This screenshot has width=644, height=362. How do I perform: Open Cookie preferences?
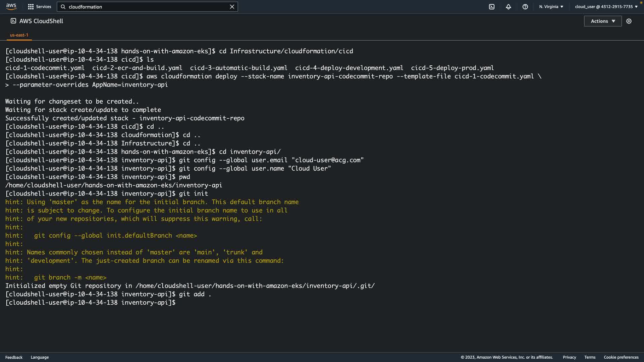pos(621,357)
